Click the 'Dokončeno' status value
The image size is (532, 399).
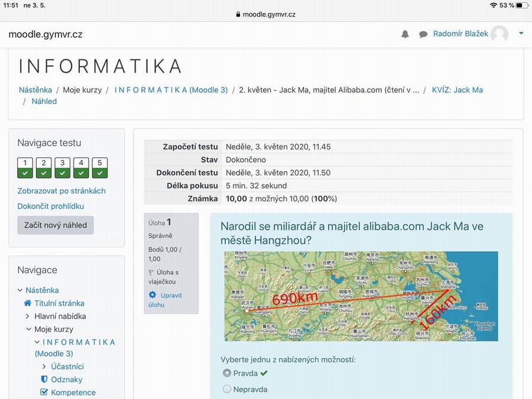(x=246, y=160)
